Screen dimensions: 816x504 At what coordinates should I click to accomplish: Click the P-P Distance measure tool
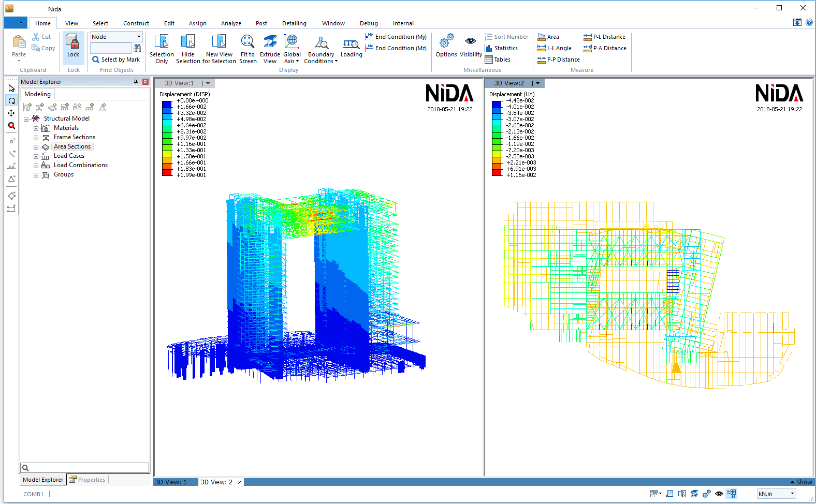click(559, 60)
